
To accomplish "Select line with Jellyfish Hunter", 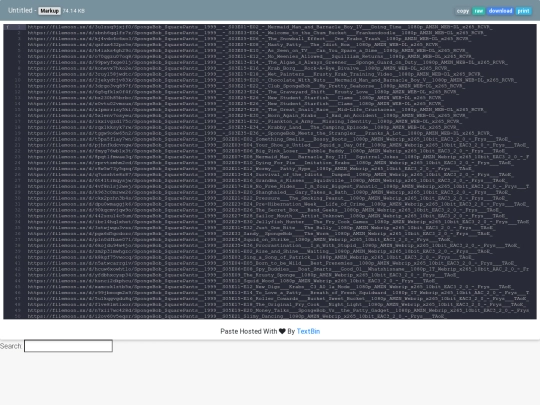I will coord(278,222).
